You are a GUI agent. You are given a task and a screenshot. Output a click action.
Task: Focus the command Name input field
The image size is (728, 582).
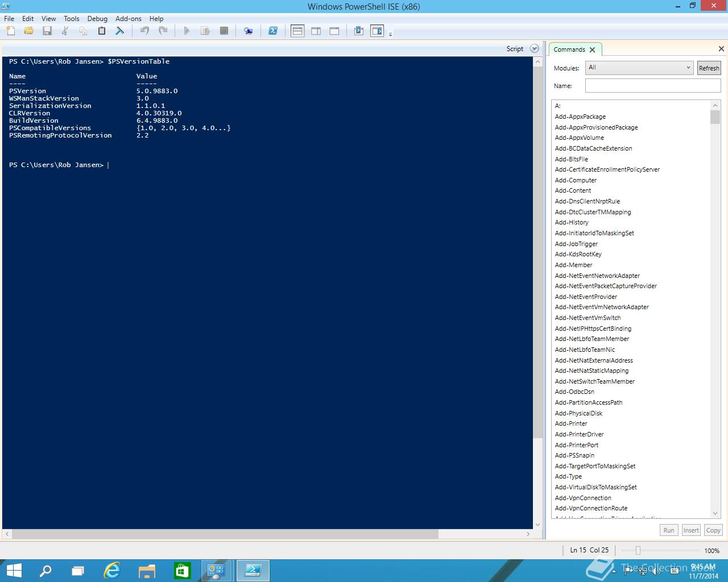653,86
